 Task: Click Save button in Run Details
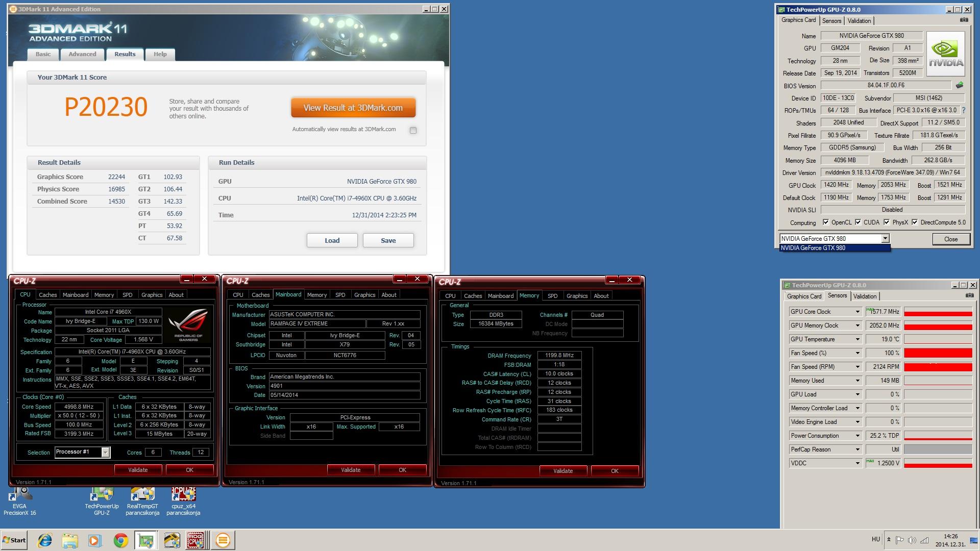pyautogui.click(x=388, y=240)
